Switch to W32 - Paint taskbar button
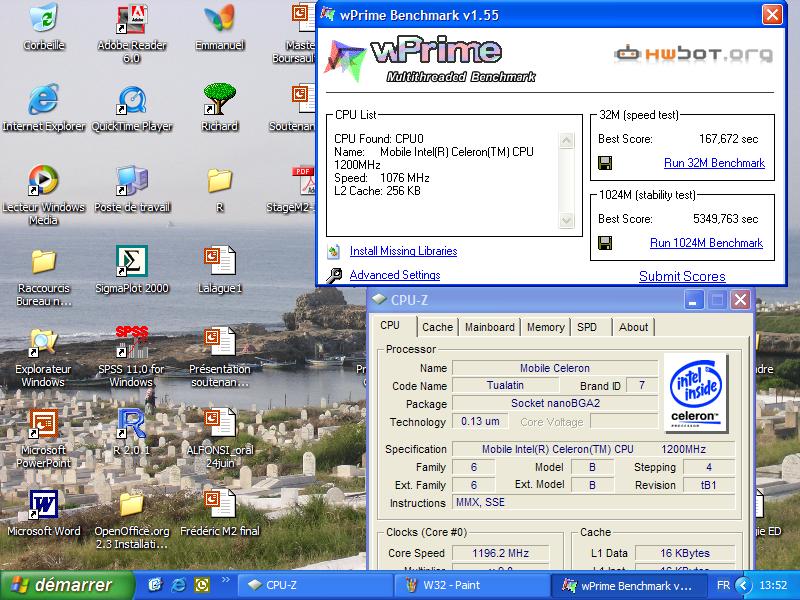The width and height of the screenshot is (800, 600). pos(472,585)
